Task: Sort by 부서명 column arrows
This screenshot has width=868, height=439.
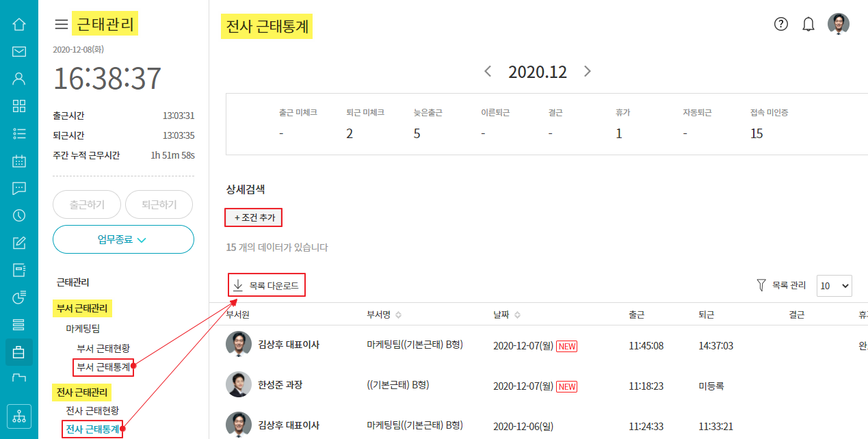Action: pyautogui.click(x=399, y=315)
